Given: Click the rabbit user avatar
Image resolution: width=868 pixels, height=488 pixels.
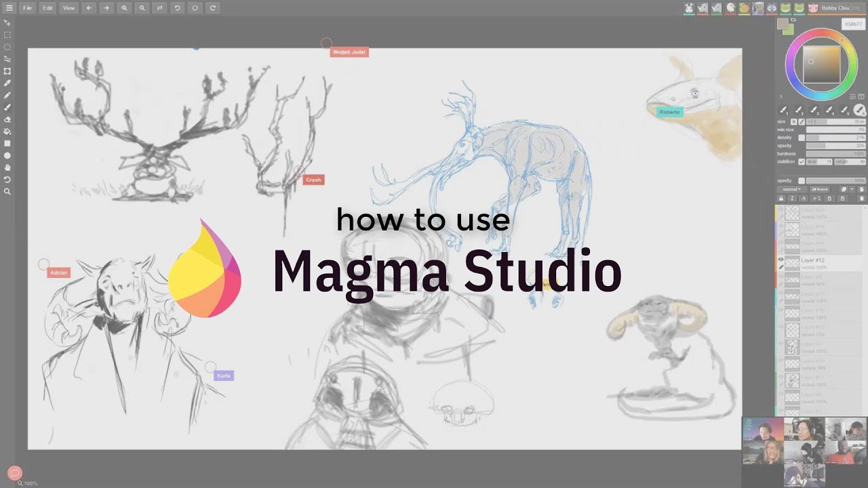Looking at the screenshot, I should pos(688,8).
